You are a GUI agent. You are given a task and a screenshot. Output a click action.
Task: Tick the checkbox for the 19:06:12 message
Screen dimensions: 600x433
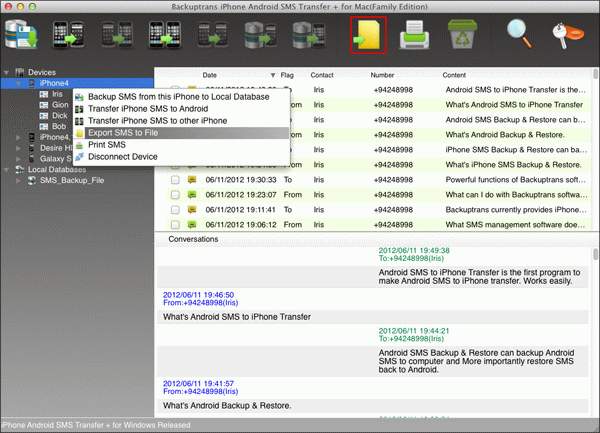(x=175, y=225)
